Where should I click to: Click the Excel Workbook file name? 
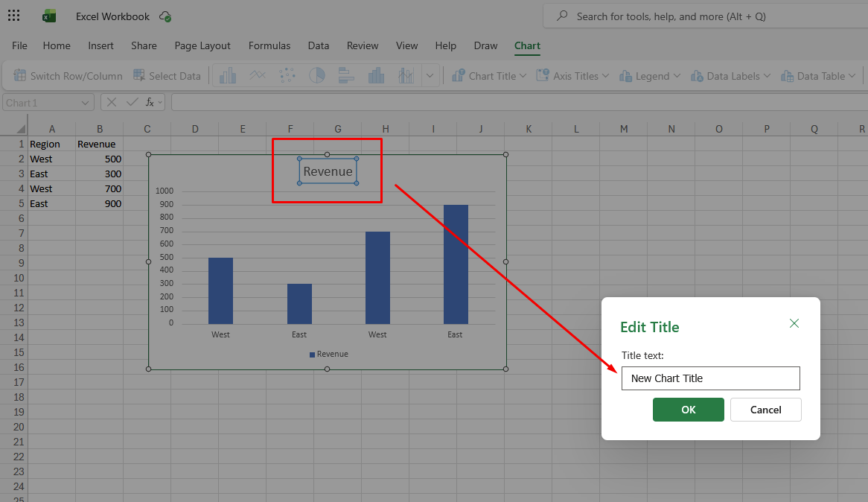point(112,16)
